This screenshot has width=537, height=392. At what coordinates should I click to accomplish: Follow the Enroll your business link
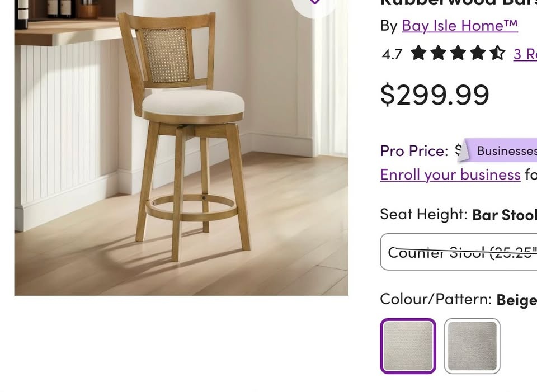coord(450,174)
